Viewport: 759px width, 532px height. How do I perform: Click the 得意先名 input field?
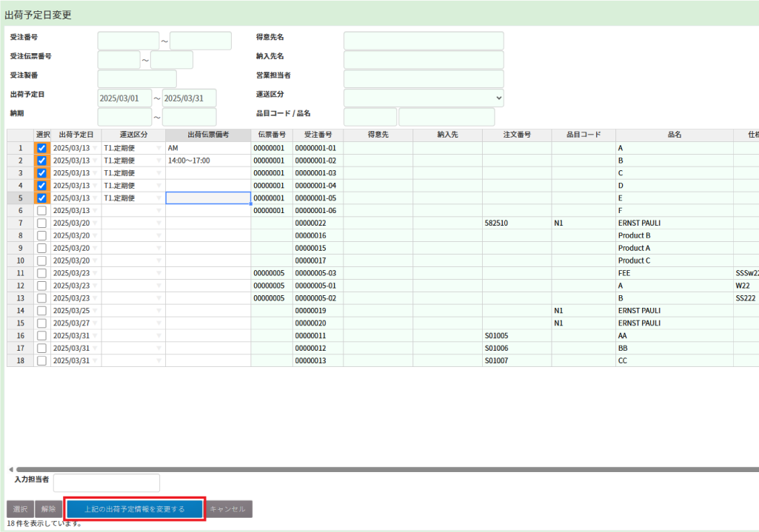pos(424,41)
